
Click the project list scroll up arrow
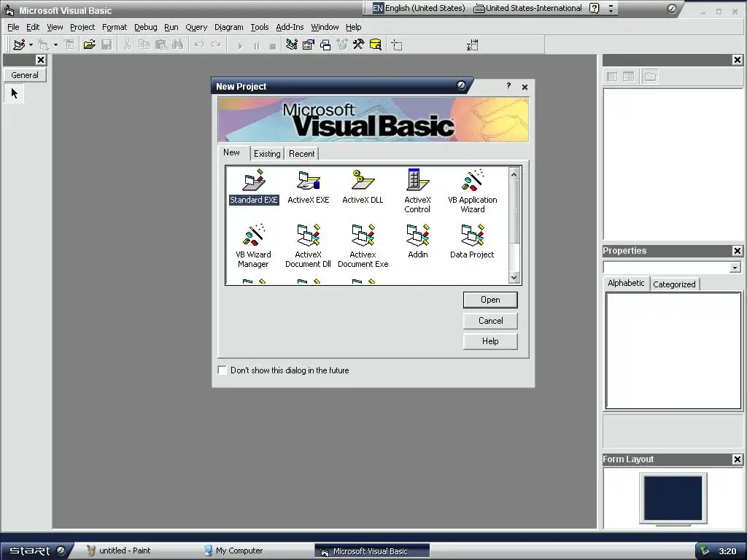[x=514, y=174]
